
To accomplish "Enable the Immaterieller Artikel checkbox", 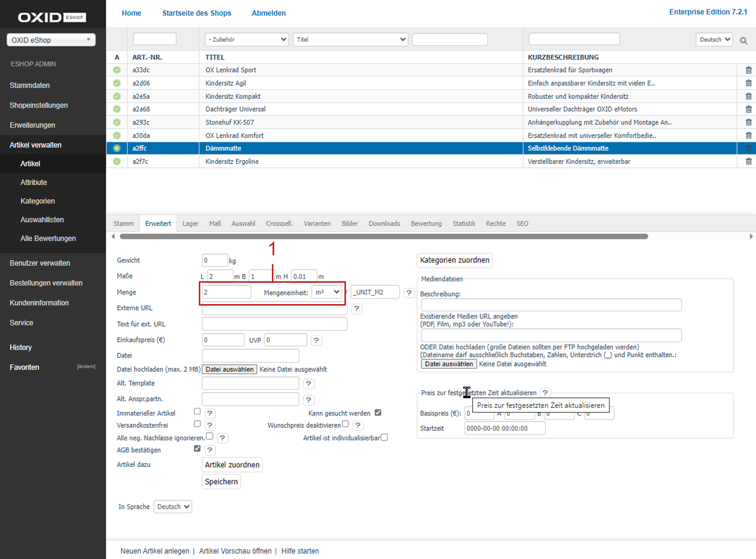I will point(197,412).
